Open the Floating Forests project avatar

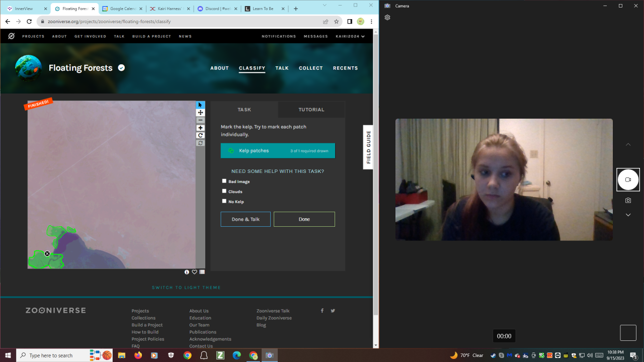click(28, 68)
